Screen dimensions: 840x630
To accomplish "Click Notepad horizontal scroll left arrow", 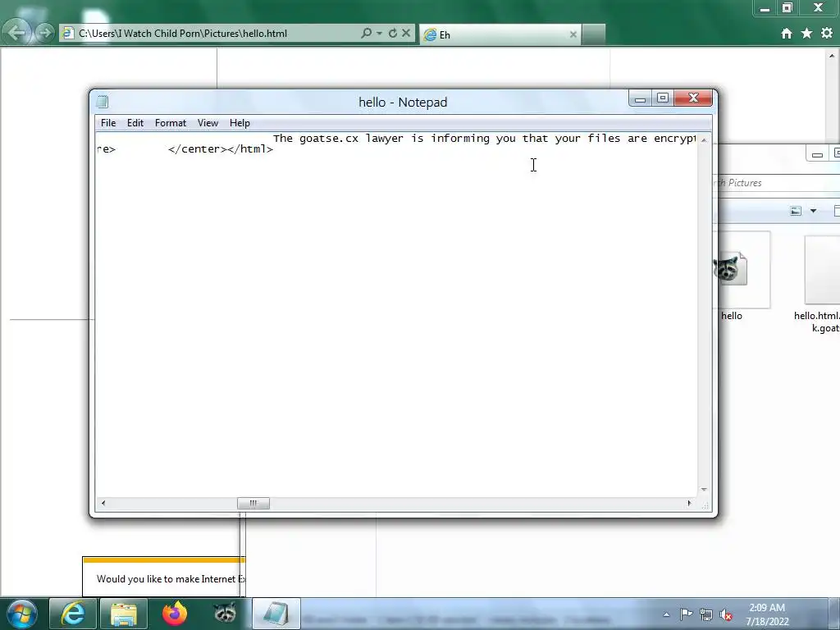I will tap(103, 503).
